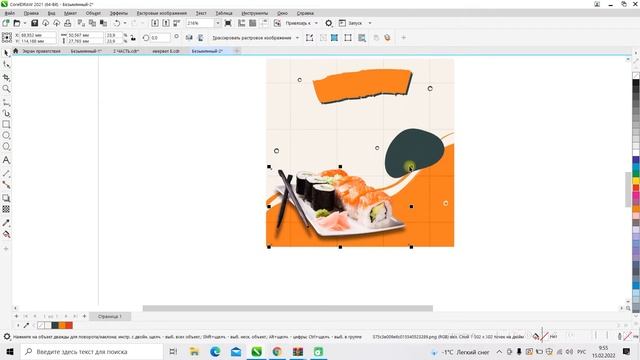Click the dark teal document palette swatch
The image size is (640, 360).
pyautogui.click(x=55, y=325)
